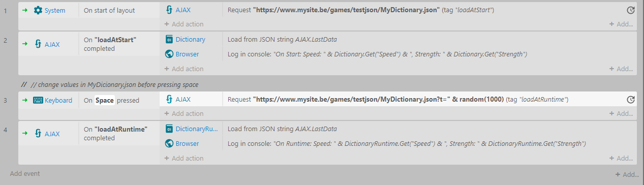
Task: Add action under event 1
Action: pos(183,24)
